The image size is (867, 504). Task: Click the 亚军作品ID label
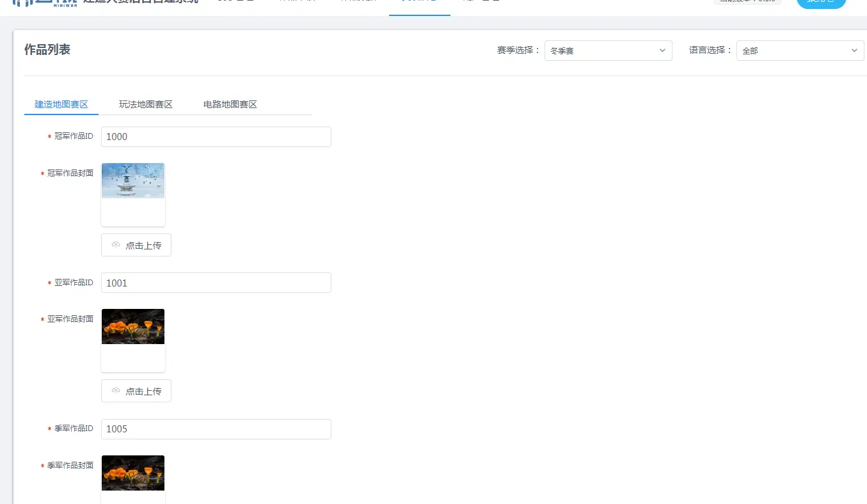coord(74,283)
